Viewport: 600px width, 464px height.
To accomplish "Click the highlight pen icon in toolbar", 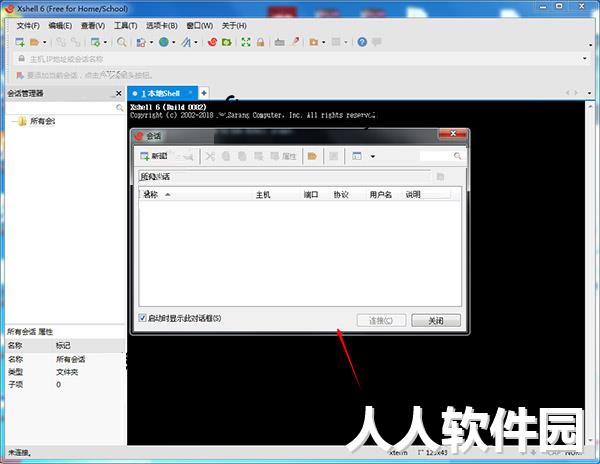I will coord(295,42).
